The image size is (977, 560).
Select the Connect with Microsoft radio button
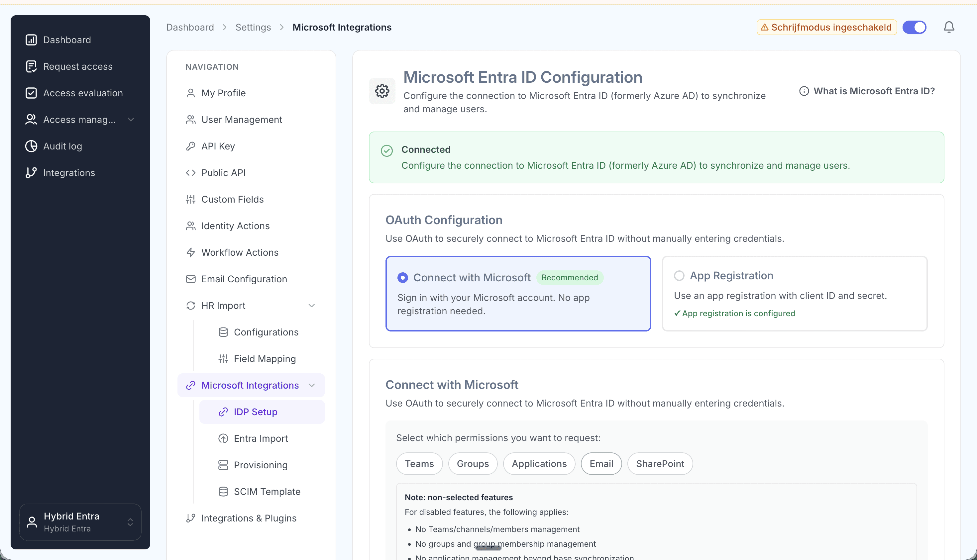click(402, 277)
